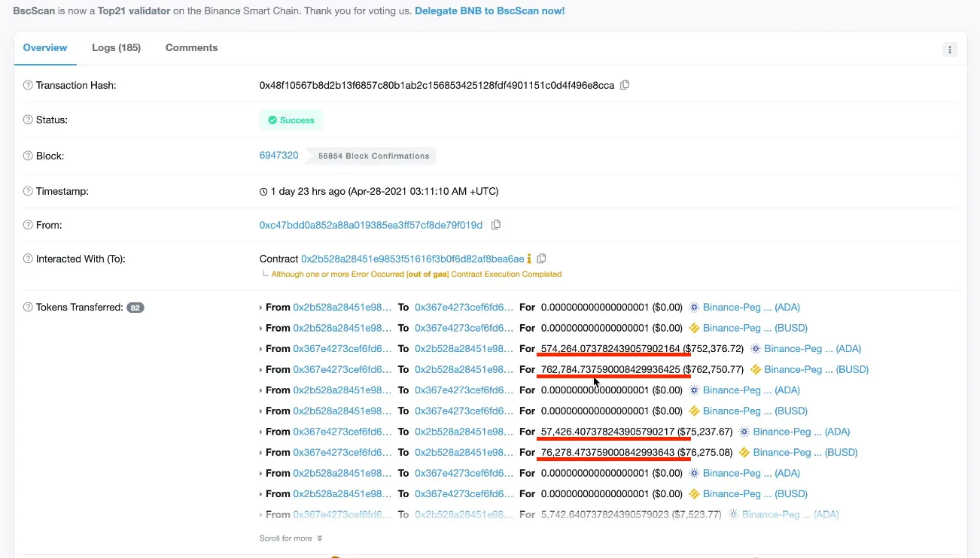Select the amount 76,278.473759000842993643
This screenshot has width=980, height=558.
coord(608,452)
